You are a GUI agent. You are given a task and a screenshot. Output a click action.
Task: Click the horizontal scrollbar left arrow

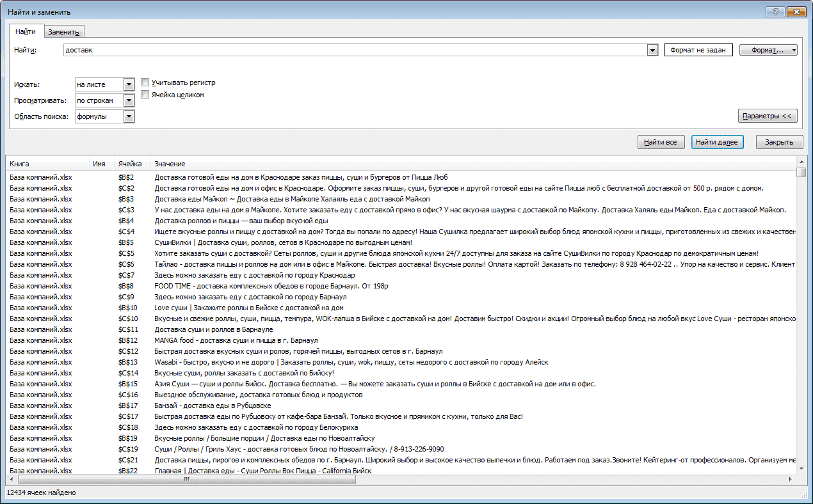point(12,479)
